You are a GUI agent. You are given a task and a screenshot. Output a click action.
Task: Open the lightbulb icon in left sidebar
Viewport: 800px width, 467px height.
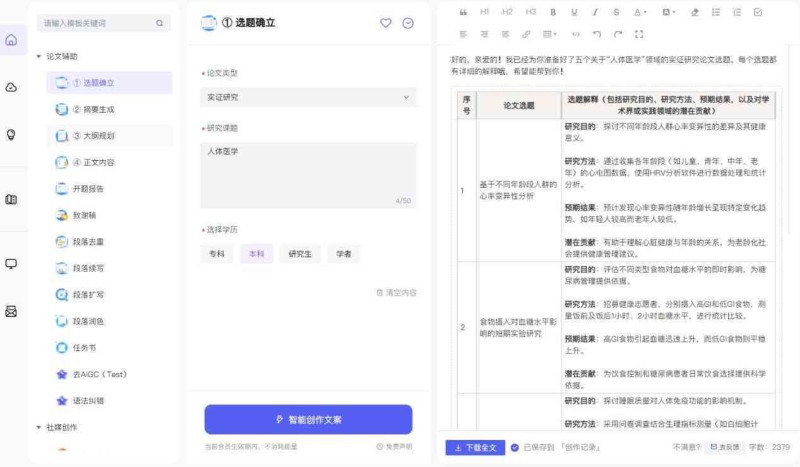(x=11, y=133)
